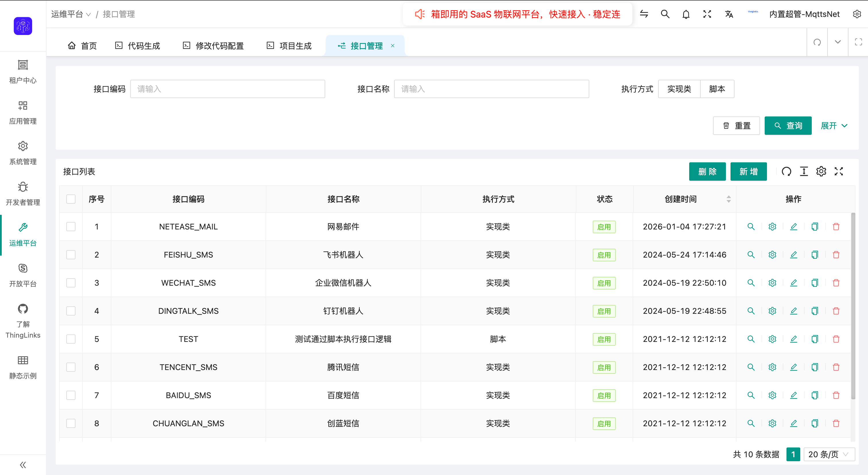Open 开放平台 in the sidebar

coord(23,275)
